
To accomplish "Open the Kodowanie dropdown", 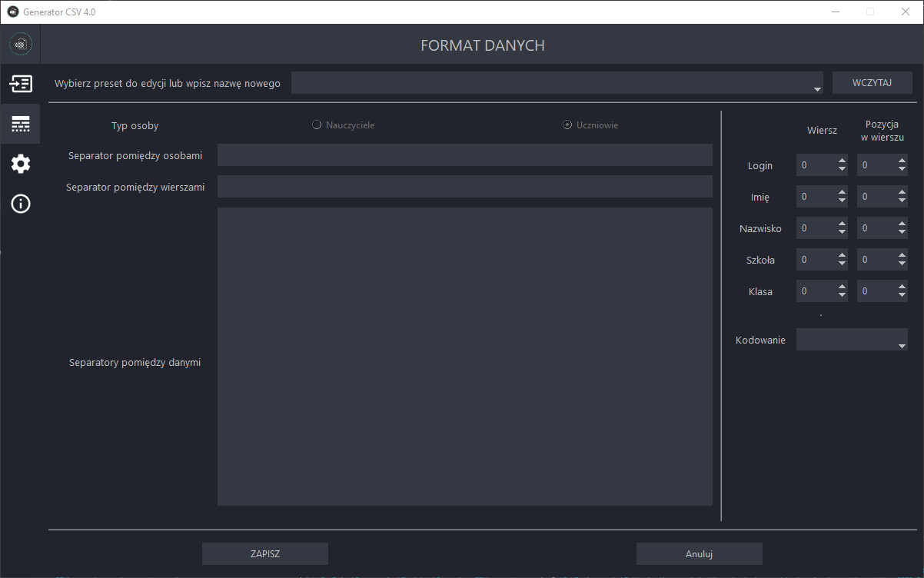I will point(902,346).
